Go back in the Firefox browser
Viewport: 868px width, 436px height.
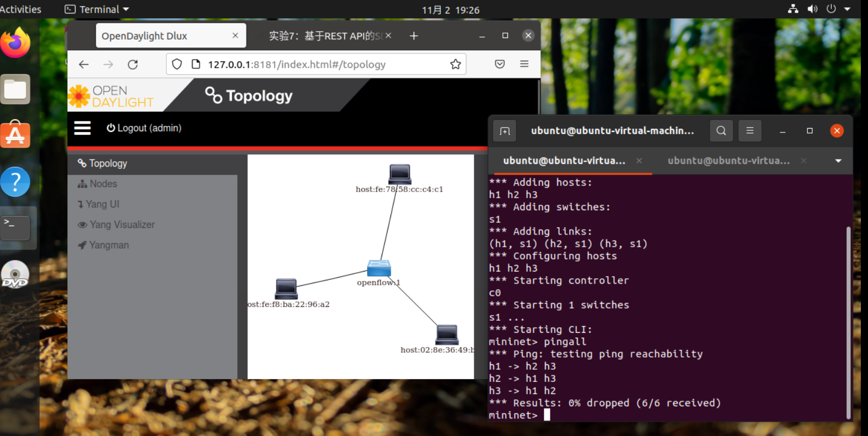pos(84,65)
